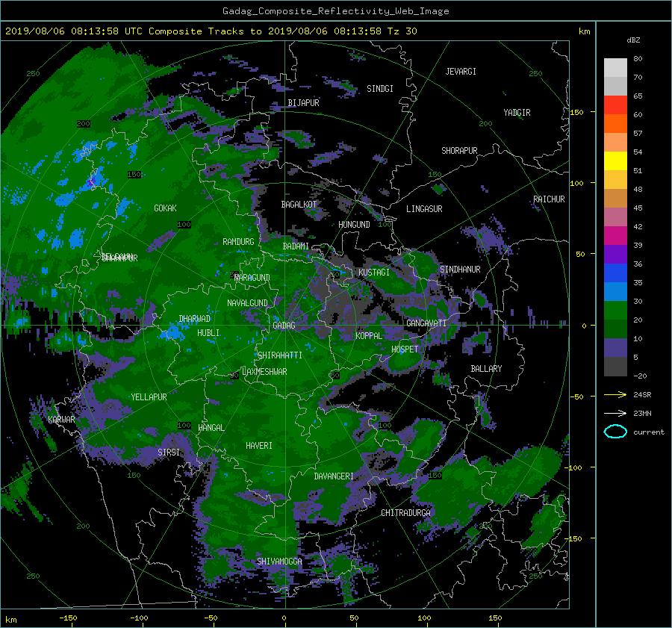Select the 51-54 dBZ yellow swatch
672x628 pixels.
(x=615, y=161)
